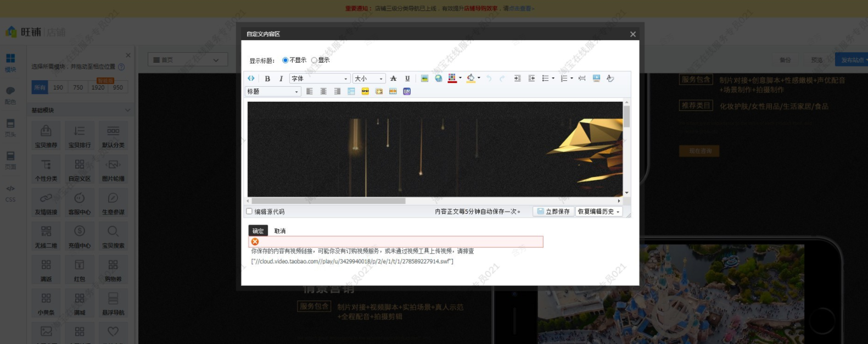Select 自定义区 module icon
The height and width of the screenshot is (344, 868).
(80, 169)
